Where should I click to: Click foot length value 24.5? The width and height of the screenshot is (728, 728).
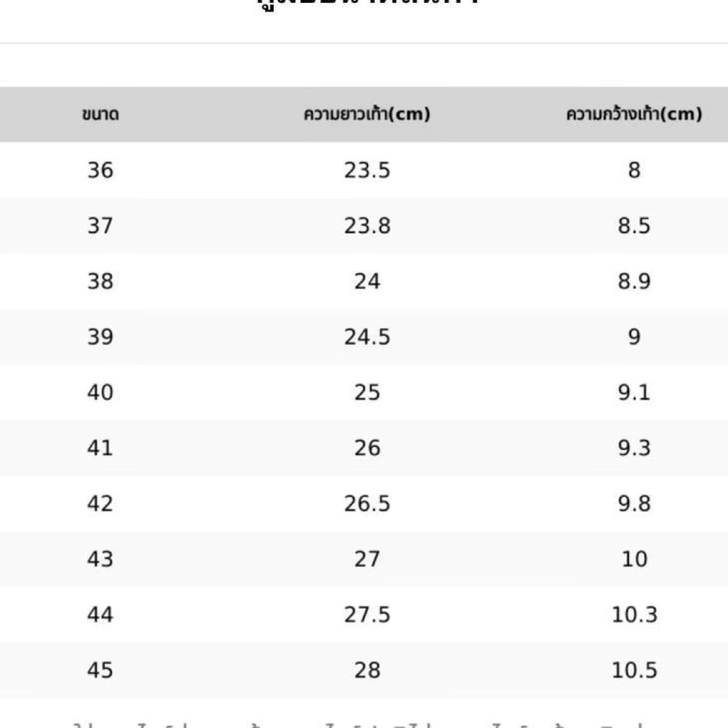[x=367, y=336]
